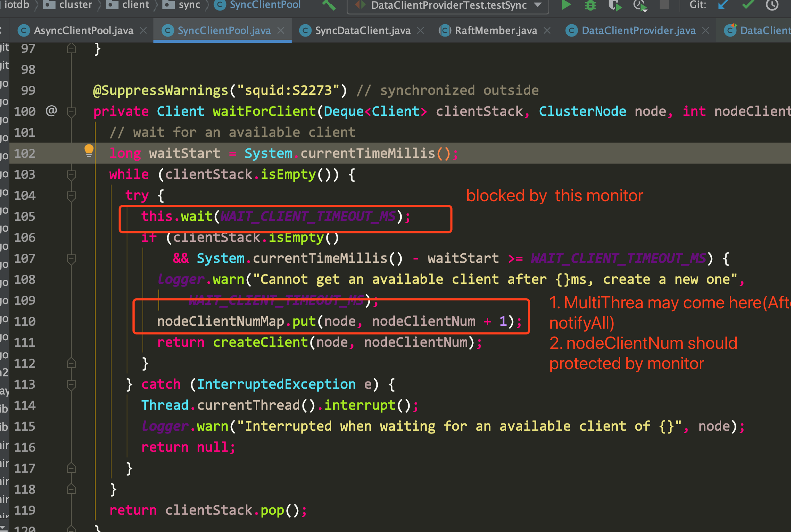Run DataClientProviderTest.testSync with green play icon

point(566,5)
